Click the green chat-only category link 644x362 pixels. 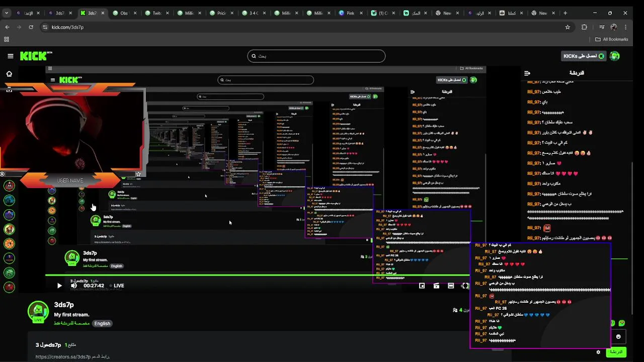pyautogui.click(x=72, y=323)
